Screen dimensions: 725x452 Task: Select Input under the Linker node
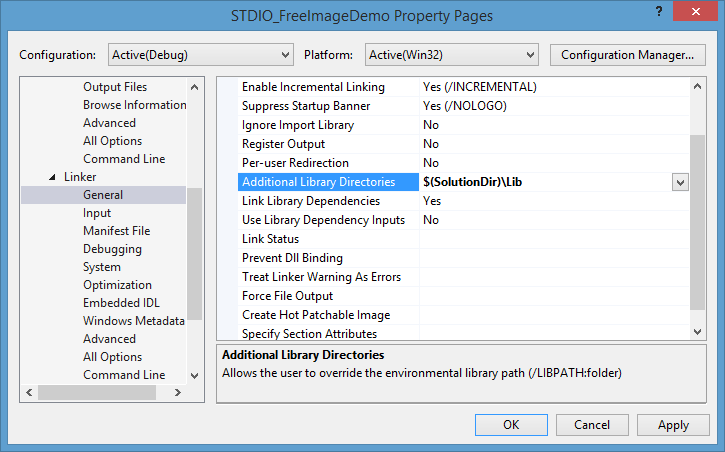pyautogui.click(x=97, y=213)
